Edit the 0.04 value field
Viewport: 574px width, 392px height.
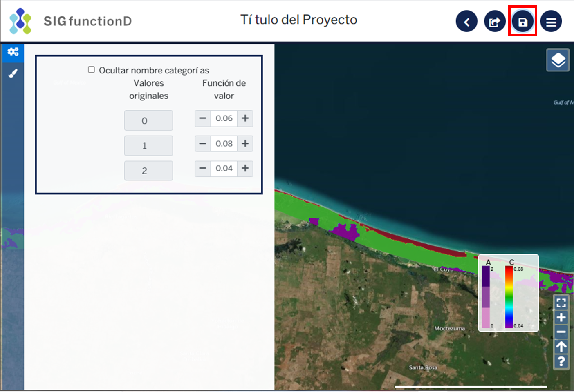click(x=224, y=169)
